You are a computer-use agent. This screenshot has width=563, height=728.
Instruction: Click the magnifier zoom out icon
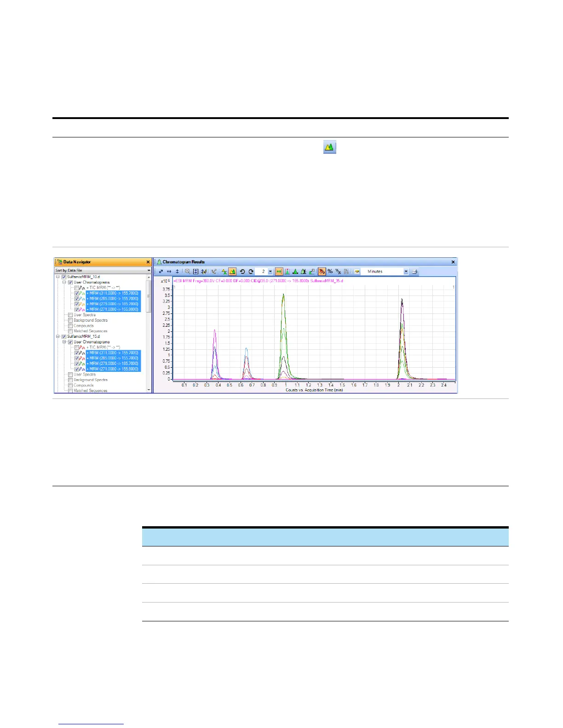[x=187, y=272]
